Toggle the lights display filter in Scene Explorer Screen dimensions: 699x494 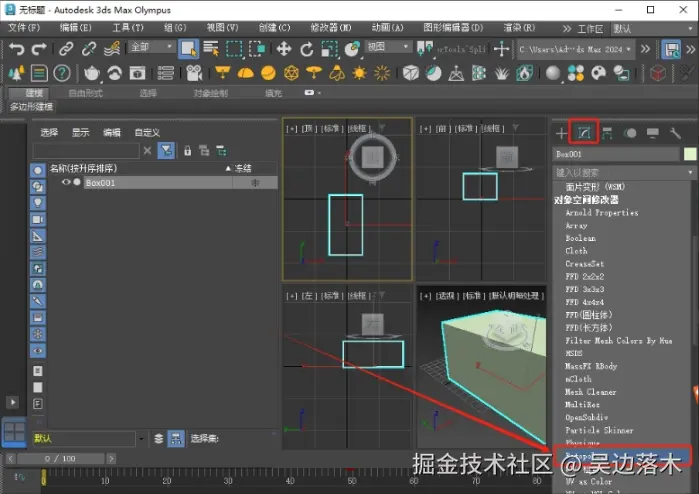(38, 202)
